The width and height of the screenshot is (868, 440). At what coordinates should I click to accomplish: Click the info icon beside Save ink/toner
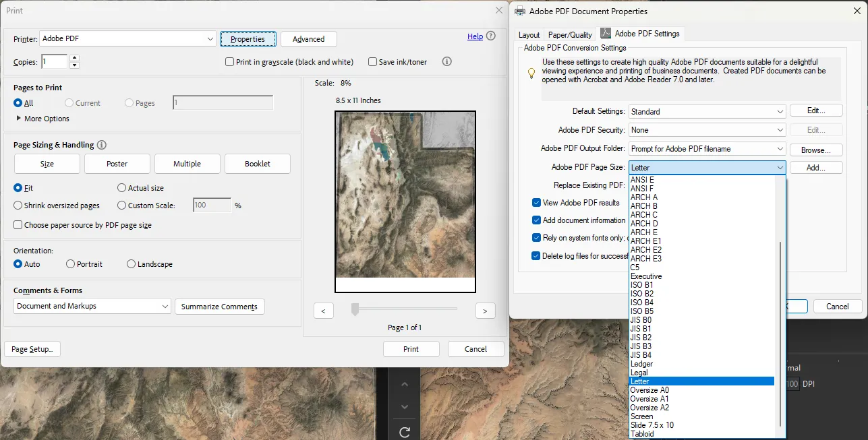click(446, 61)
